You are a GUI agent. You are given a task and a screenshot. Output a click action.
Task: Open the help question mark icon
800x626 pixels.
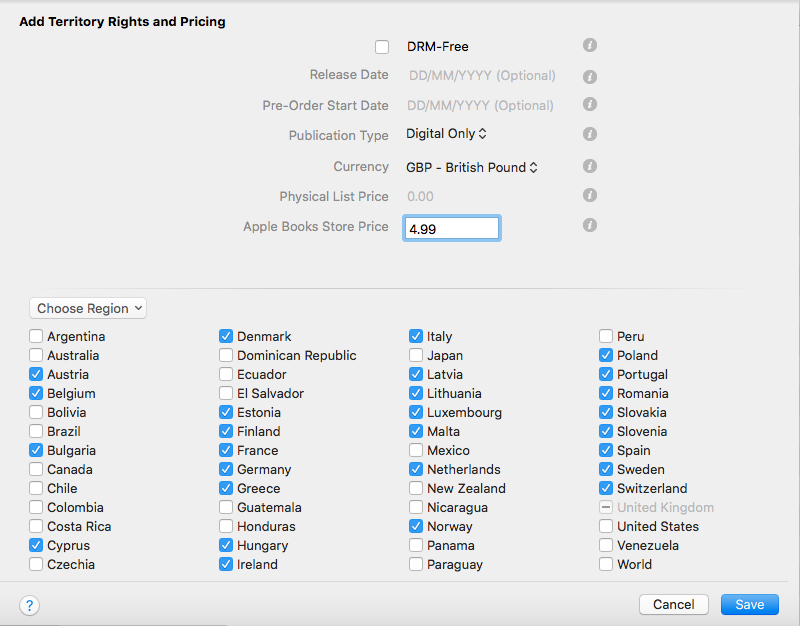29,605
